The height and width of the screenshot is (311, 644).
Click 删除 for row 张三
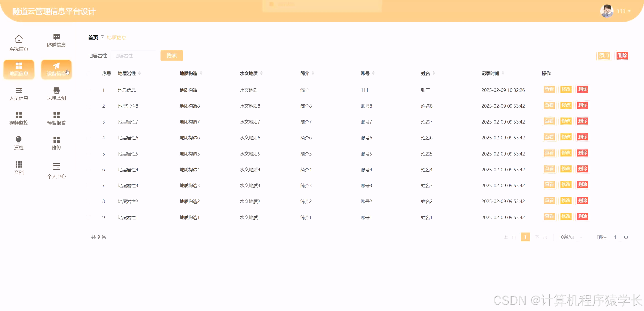(583, 89)
